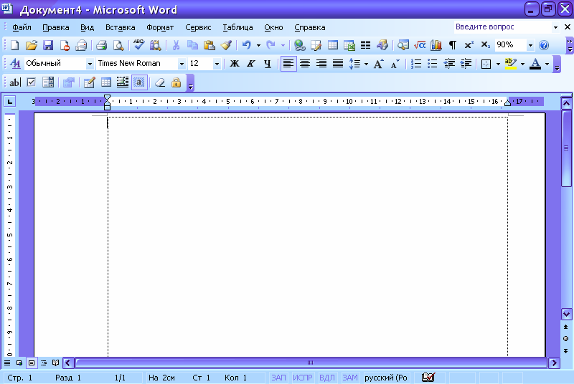
Task: Justify text alignment
Action: [338, 64]
